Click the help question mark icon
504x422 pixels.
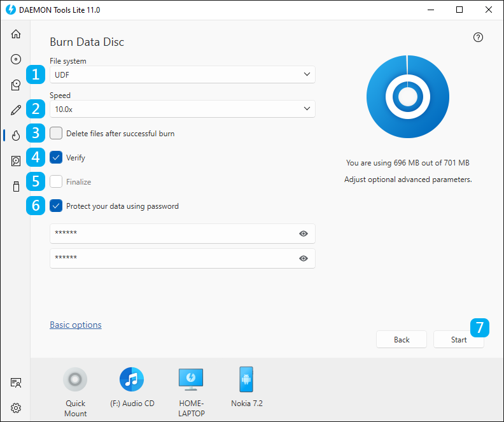(478, 38)
